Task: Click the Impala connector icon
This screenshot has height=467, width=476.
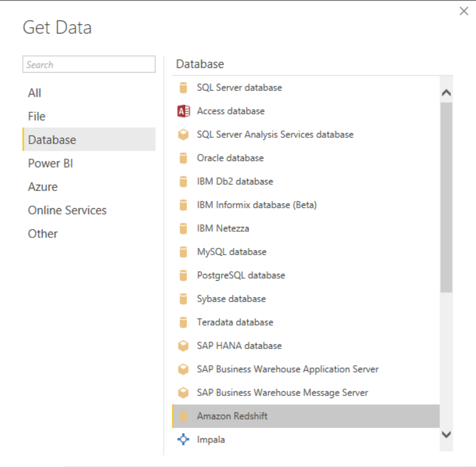Action: [x=183, y=439]
